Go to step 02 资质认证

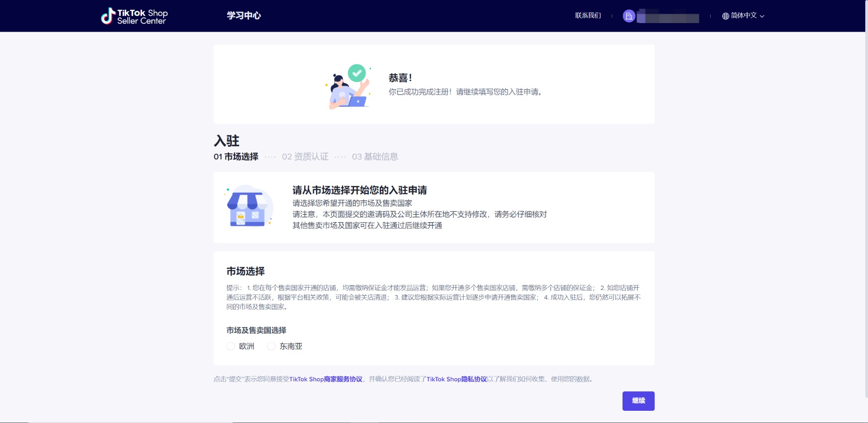[305, 157]
